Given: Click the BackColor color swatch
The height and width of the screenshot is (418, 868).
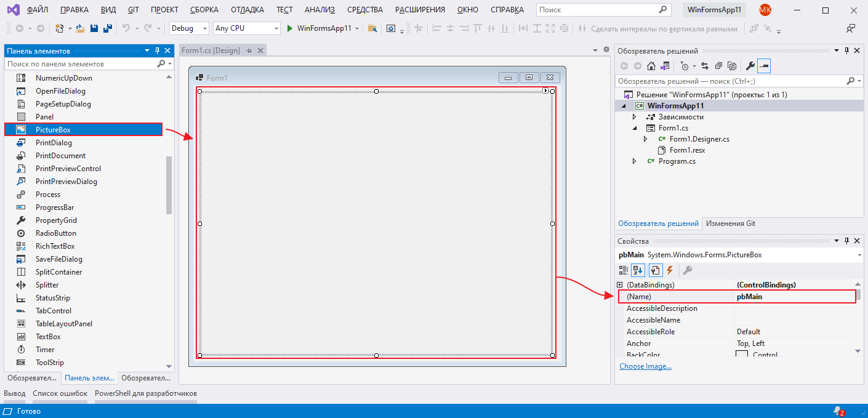Looking at the screenshot, I should click(742, 355).
